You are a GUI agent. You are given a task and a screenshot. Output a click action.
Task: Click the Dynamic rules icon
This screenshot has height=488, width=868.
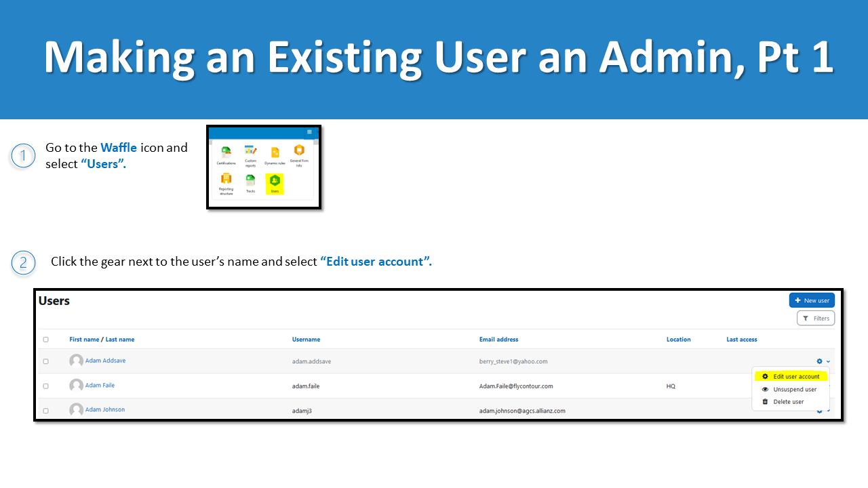[x=275, y=152]
